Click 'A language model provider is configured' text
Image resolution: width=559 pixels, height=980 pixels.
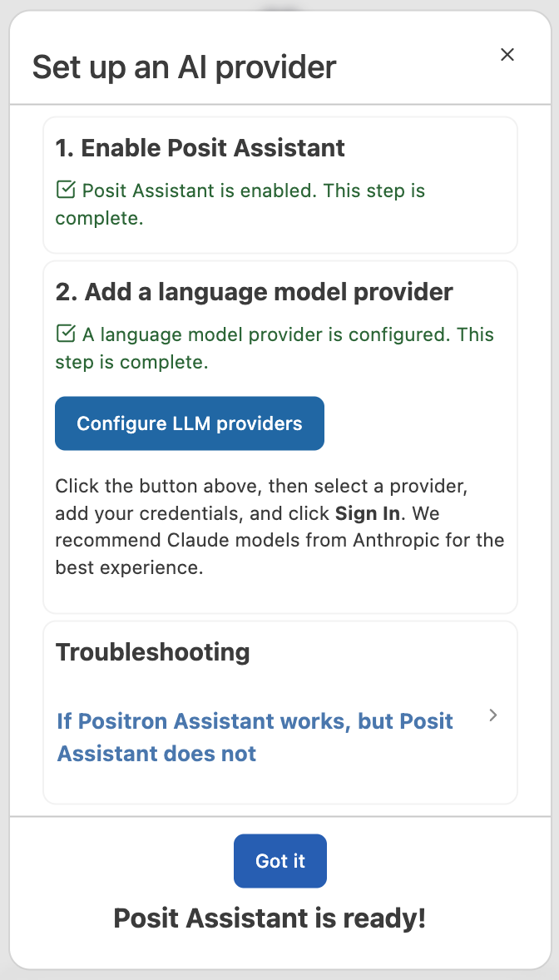275,348
